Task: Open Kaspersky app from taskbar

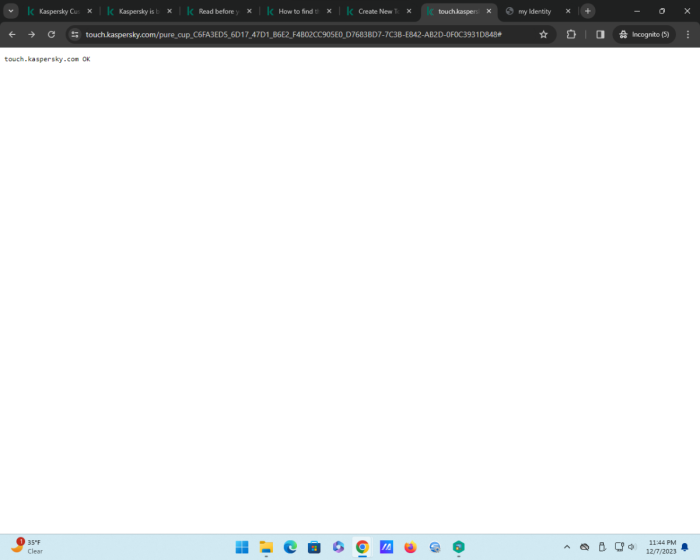Action: tap(458, 547)
